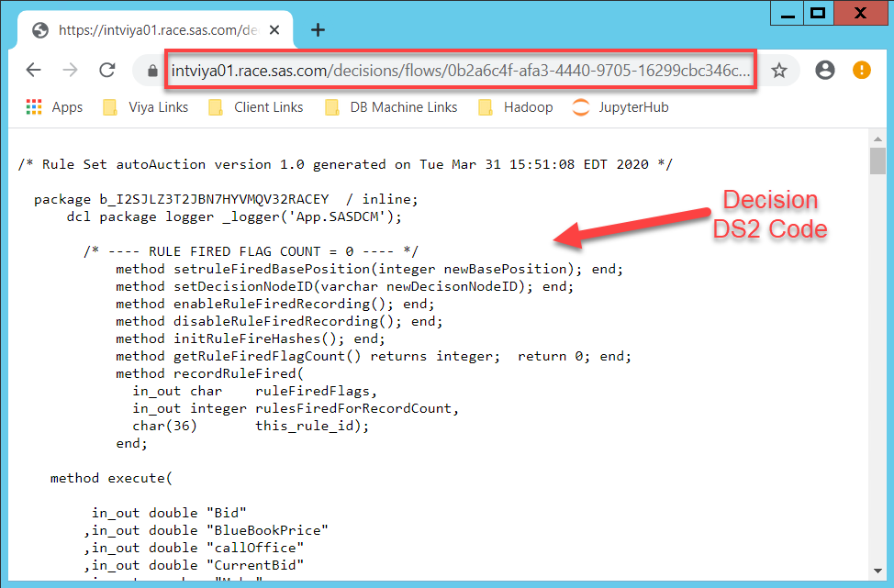Click the 'in_out char ruleFiredFlags' line
Screen dimensions: 894x588
tap(255, 391)
